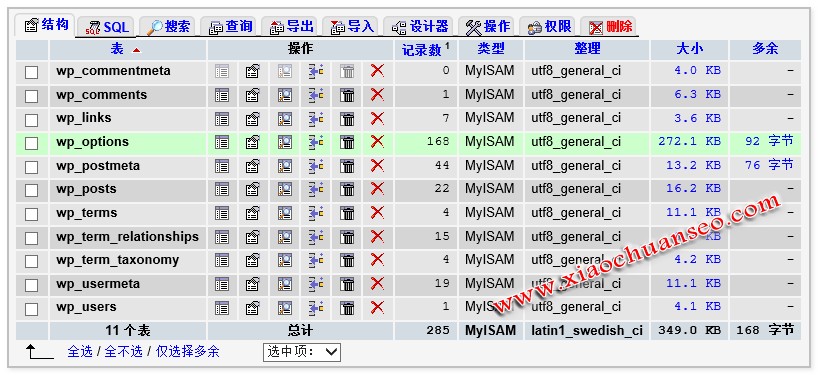
Task: Tick wp_comments row checkbox
Action: pos(32,96)
